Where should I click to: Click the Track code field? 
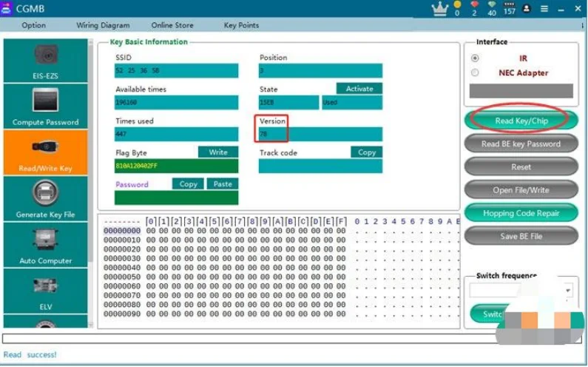tap(320, 166)
